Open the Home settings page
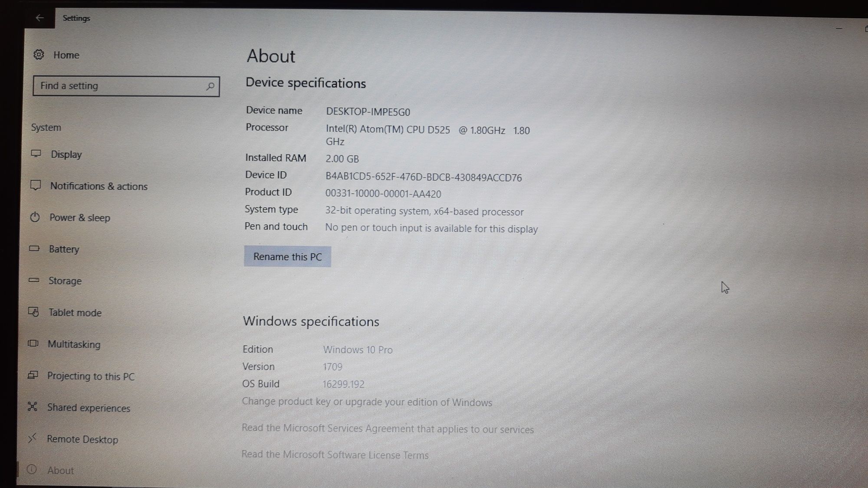 pyautogui.click(x=66, y=55)
